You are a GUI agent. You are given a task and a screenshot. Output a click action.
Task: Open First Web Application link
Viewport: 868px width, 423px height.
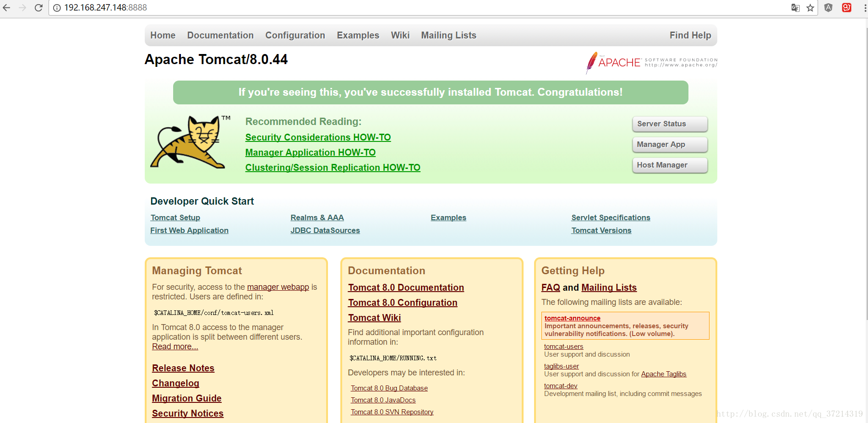tap(189, 230)
